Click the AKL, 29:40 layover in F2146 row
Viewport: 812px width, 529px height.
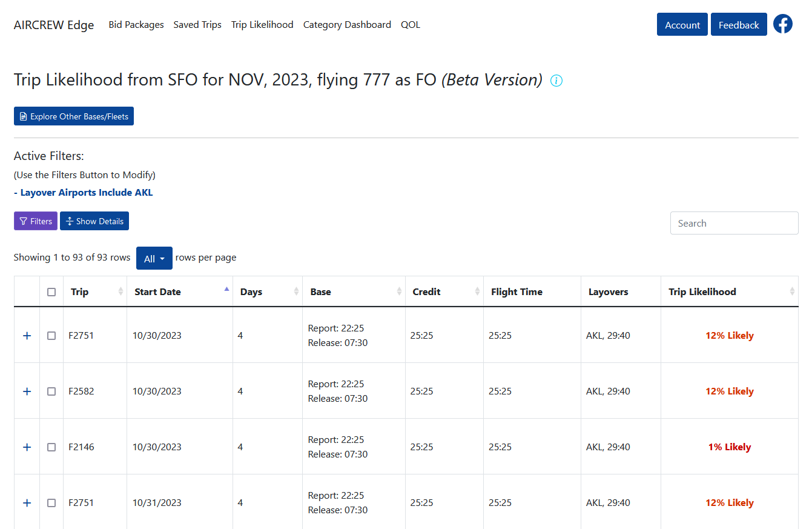tap(608, 447)
